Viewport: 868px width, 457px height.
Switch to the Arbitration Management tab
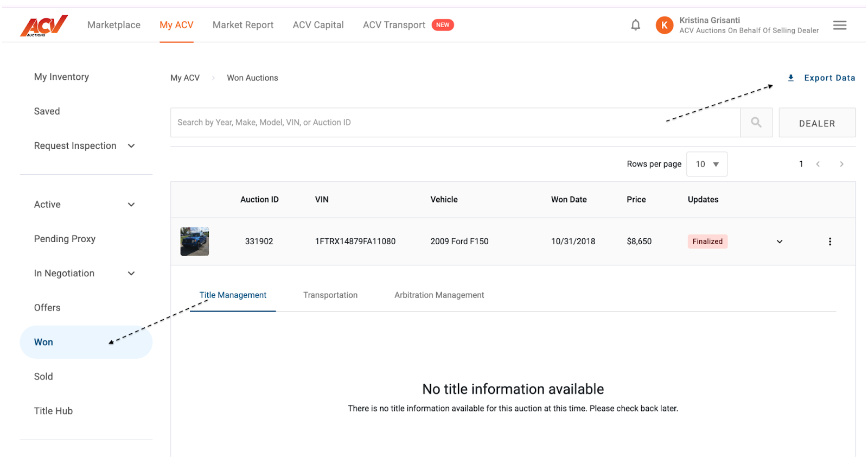pos(439,295)
